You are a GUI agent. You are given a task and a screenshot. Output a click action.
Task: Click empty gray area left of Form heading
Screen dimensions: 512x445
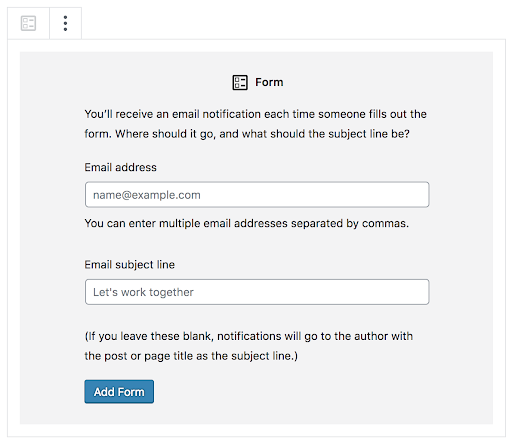[127, 82]
